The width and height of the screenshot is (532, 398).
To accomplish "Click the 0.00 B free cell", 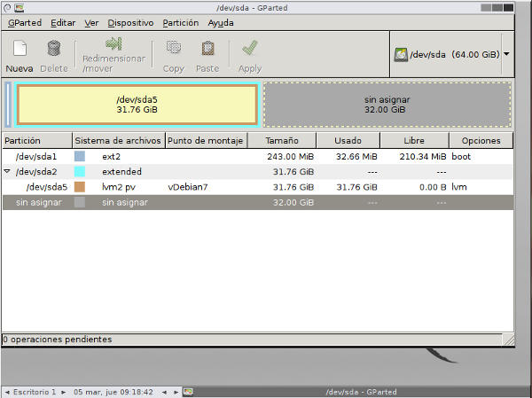I will point(433,187).
